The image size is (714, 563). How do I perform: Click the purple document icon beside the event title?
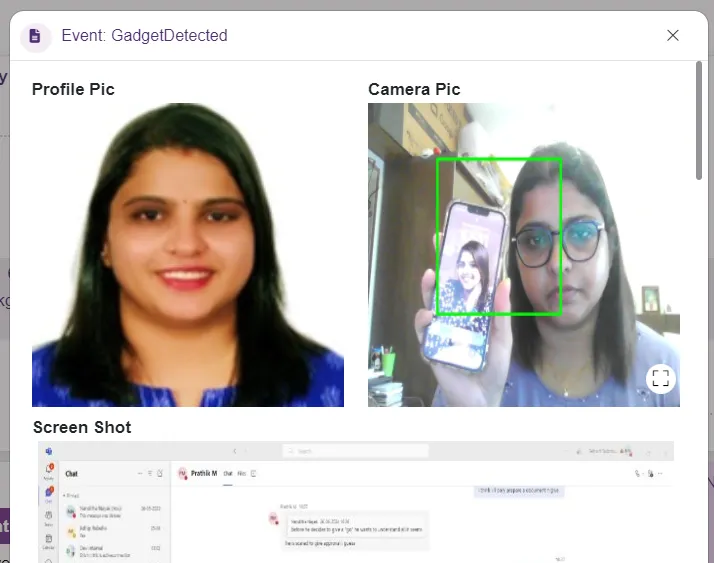coord(36,36)
